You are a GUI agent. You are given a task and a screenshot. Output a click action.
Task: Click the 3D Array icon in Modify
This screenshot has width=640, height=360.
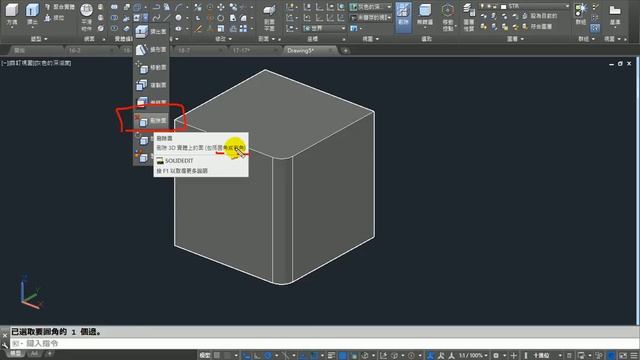point(243,28)
